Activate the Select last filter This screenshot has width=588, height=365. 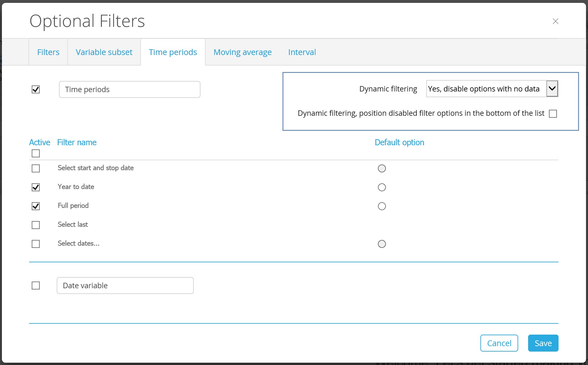coord(36,225)
